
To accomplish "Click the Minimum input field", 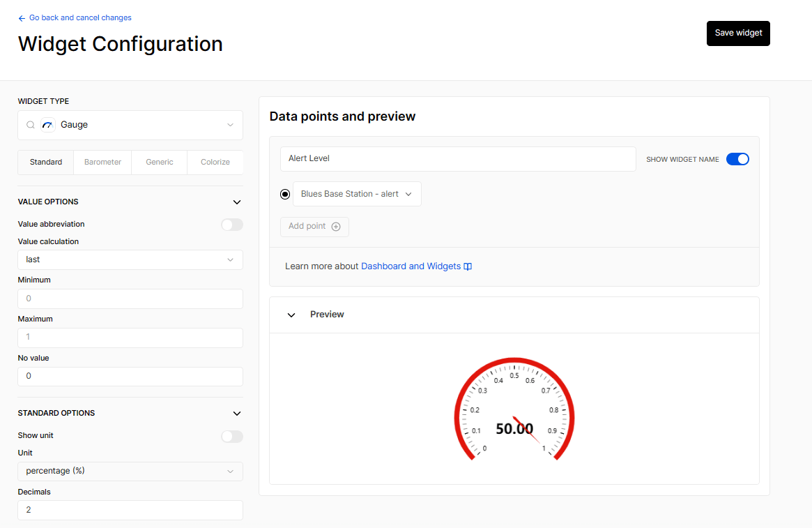I will [130, 299].
